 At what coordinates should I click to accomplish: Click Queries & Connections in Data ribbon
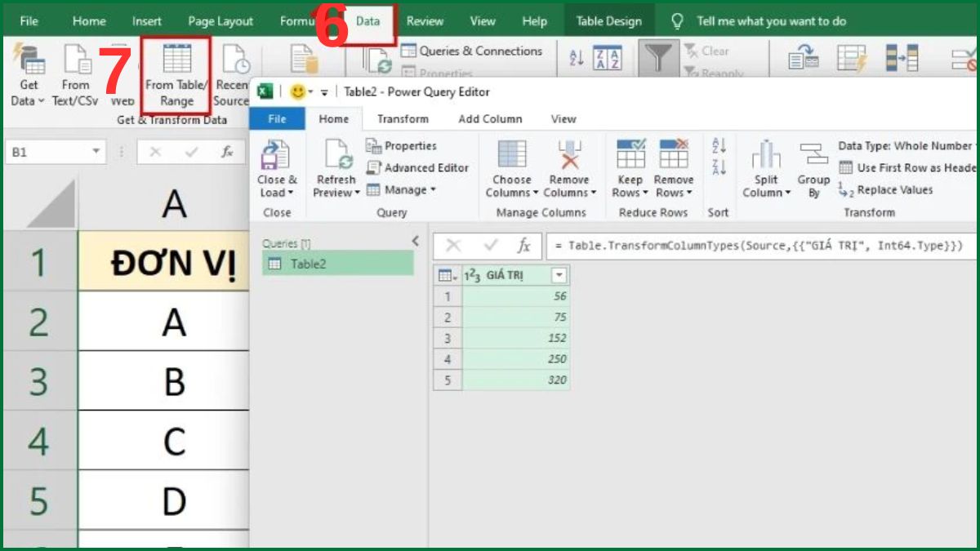click(474, 51)
